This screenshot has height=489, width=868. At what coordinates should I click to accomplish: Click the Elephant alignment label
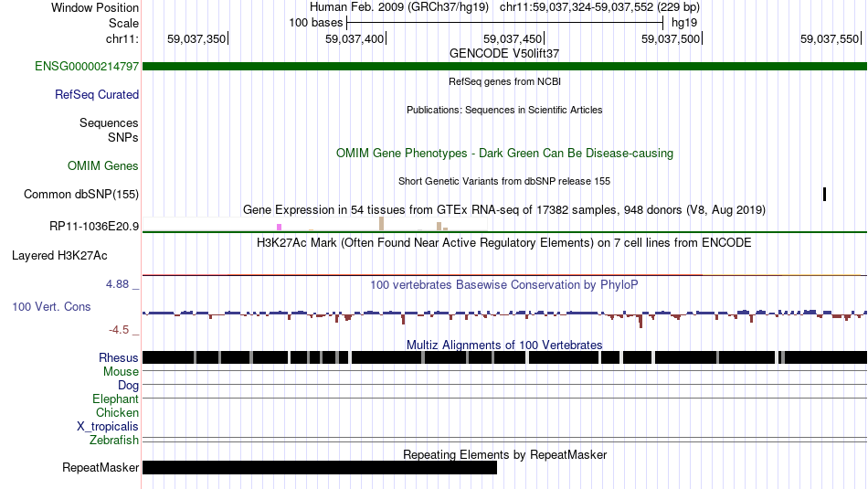pyautogui.click(x=115, y=399)
